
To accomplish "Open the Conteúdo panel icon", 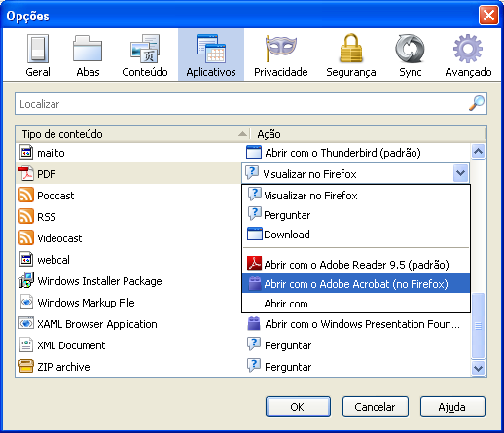I will coord(145,49).
